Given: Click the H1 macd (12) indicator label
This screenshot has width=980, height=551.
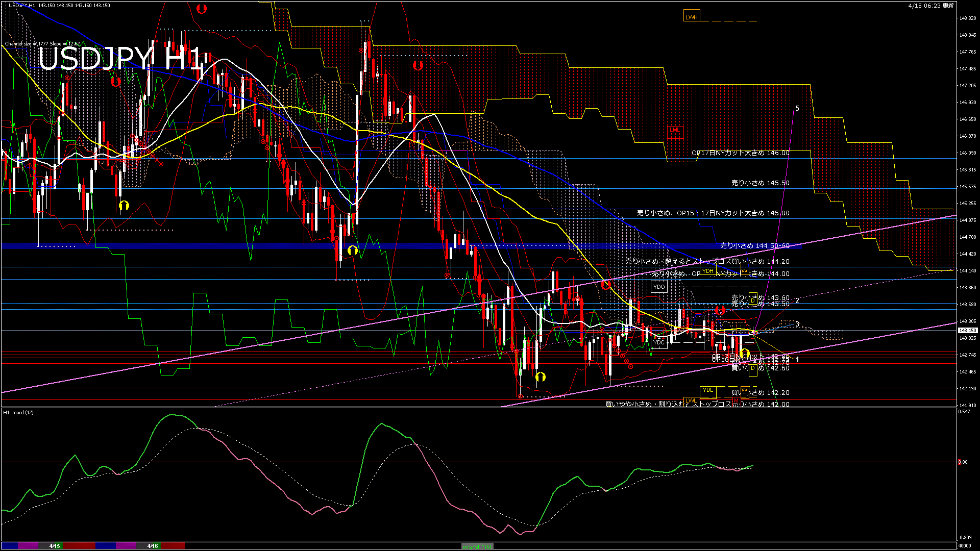Looking at the screenshot, I should pyautogui.click(x=18, y=412).
